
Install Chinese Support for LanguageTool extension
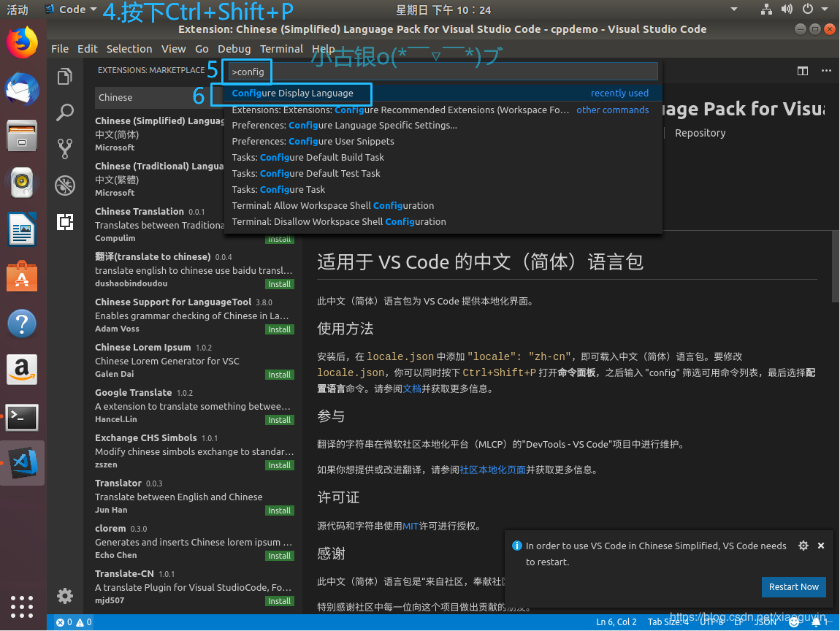(280, 329)
